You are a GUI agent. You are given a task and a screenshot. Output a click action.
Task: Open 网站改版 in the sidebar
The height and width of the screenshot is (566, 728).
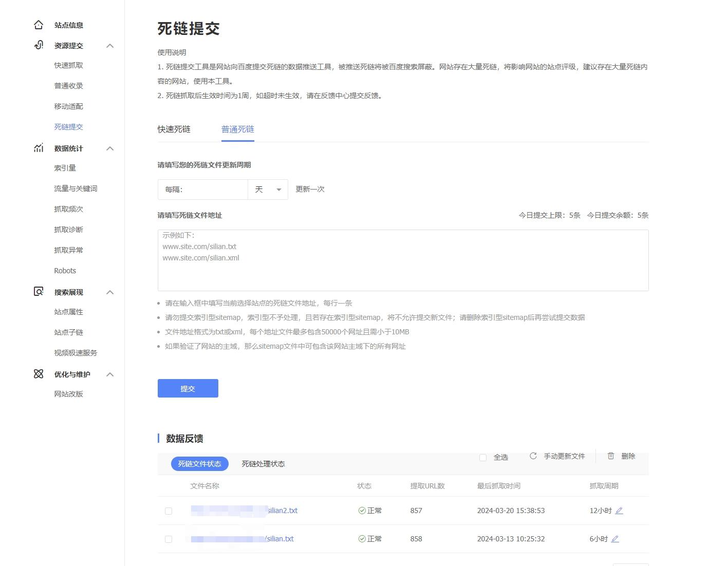[x=69, y=394]
